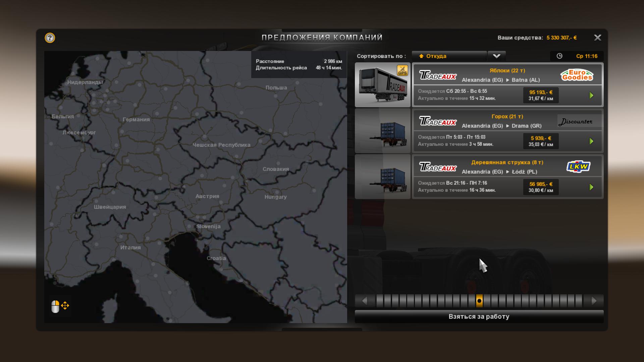Click green arrow for Деревянная стружка job

pos(591,187)
